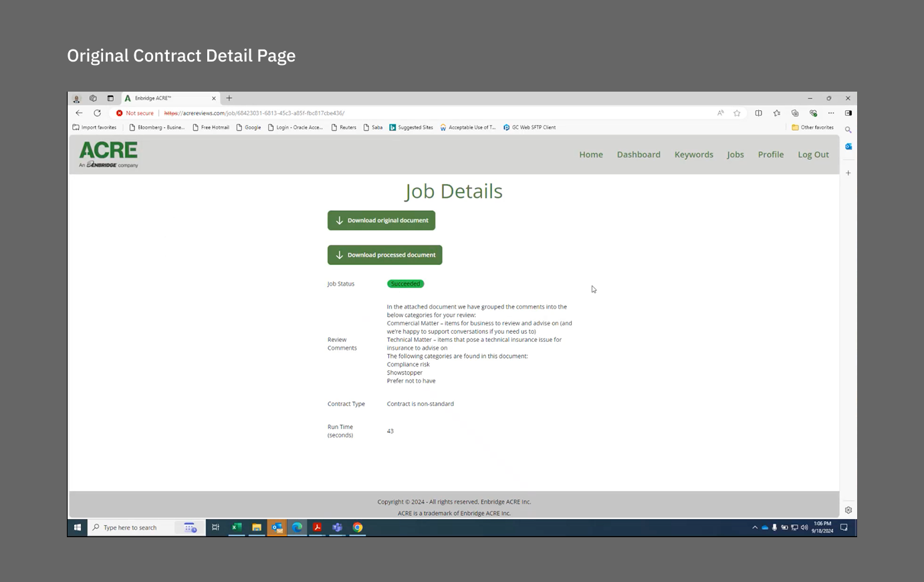Open the Import favorites bookmark

coord(94,127)
